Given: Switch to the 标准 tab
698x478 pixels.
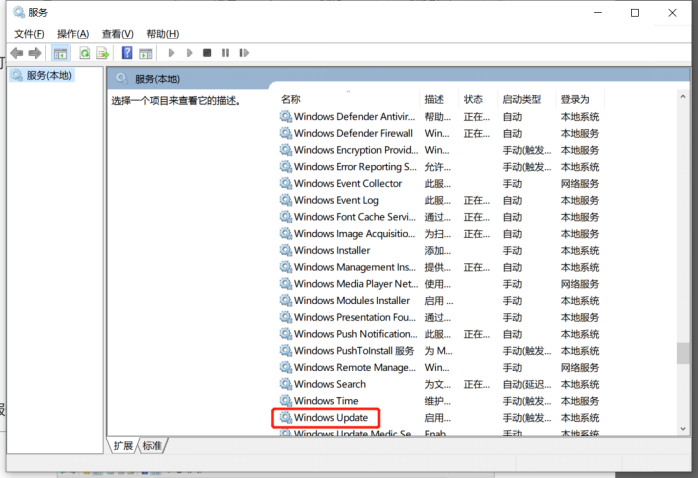Looking at the screenshot, I should pos(152,445).
